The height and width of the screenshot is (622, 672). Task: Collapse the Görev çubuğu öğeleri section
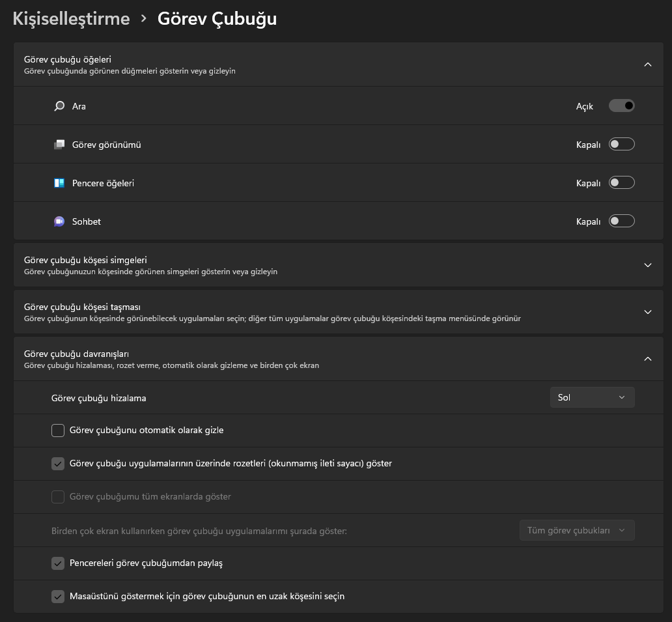point(647,64)
